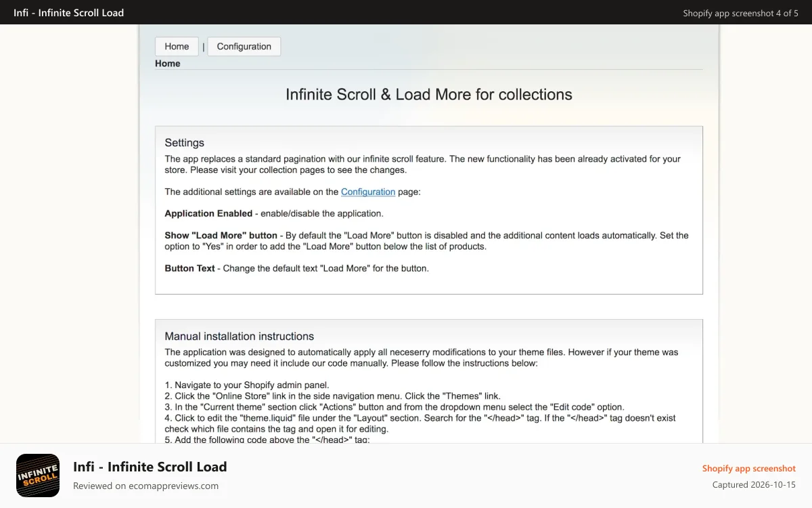Follow the Configuration link in Settings
The width and height of the screenshot is (812, 508).
click(x=368, y=192)
